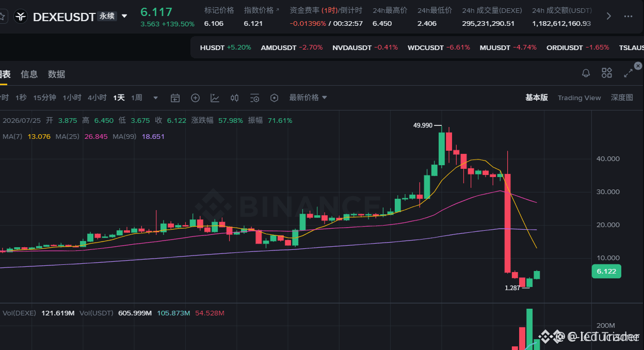Click the 涨跌幅 value 57.98%
644x350 pixels.
231,121
